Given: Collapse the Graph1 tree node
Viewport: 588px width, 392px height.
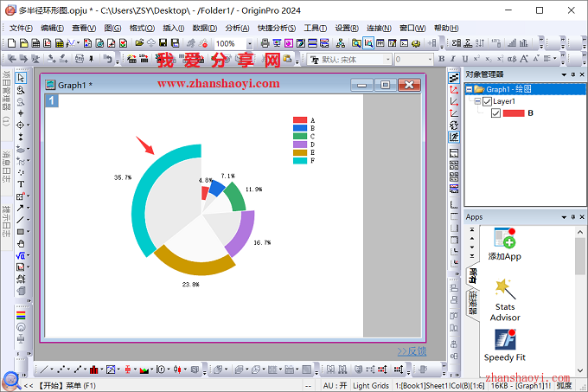Looking at the screenshot, I should click(470, 90).
